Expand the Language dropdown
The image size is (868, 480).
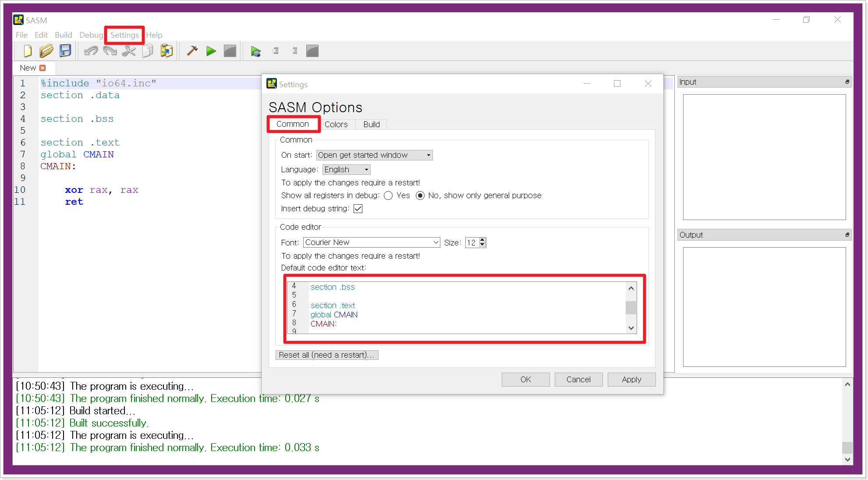pos(346,170)
